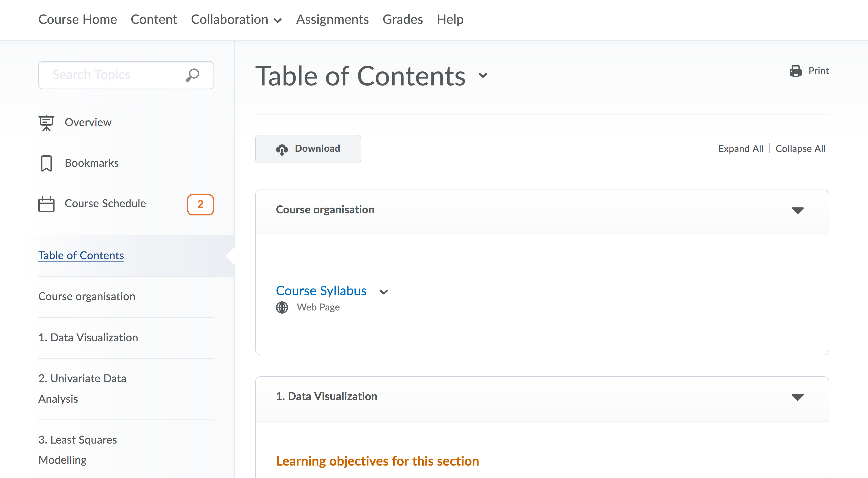The height and width of the screenshot is (478, 868).
Task: Select 2. Univariate Data Analysis in sidebar
Action: pos(82,388)
